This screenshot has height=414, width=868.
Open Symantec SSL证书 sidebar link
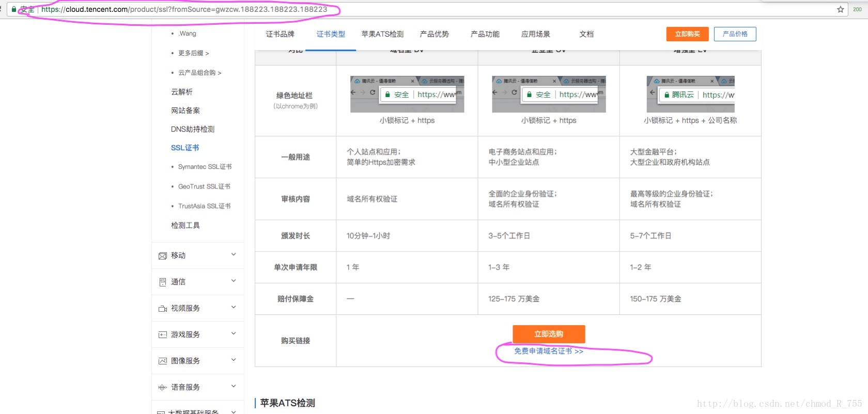tap(205, 167)
